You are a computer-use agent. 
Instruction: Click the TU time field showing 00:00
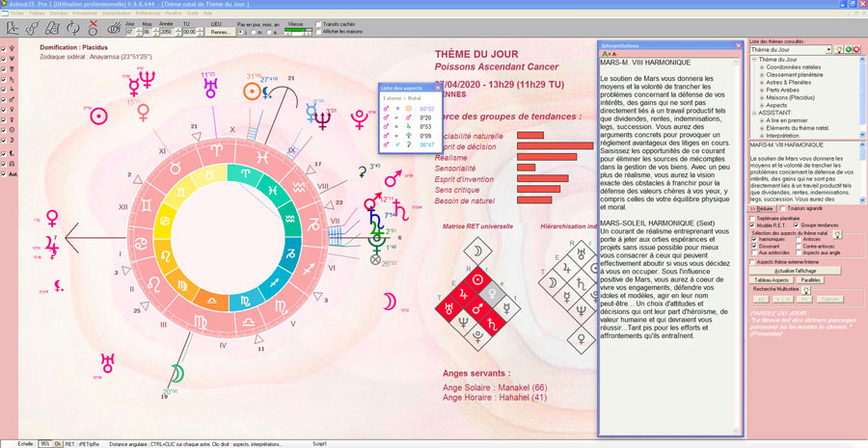point(189,32)
